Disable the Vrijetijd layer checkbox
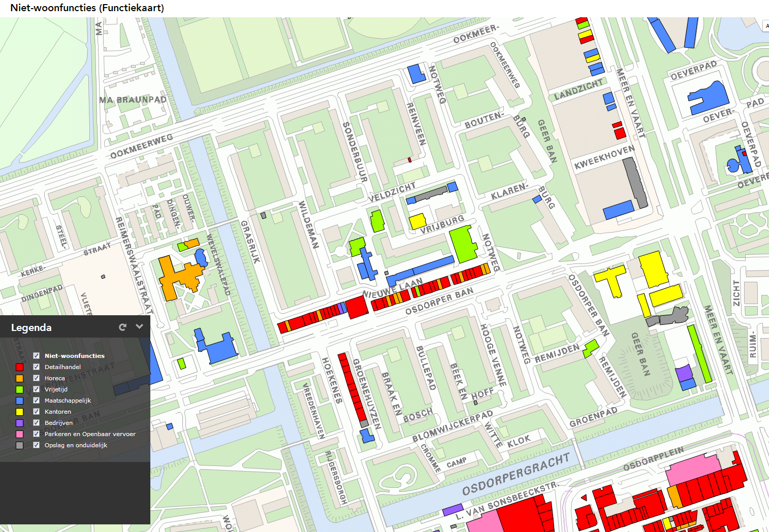The image size is (769, 532). (x=36, y=389)
